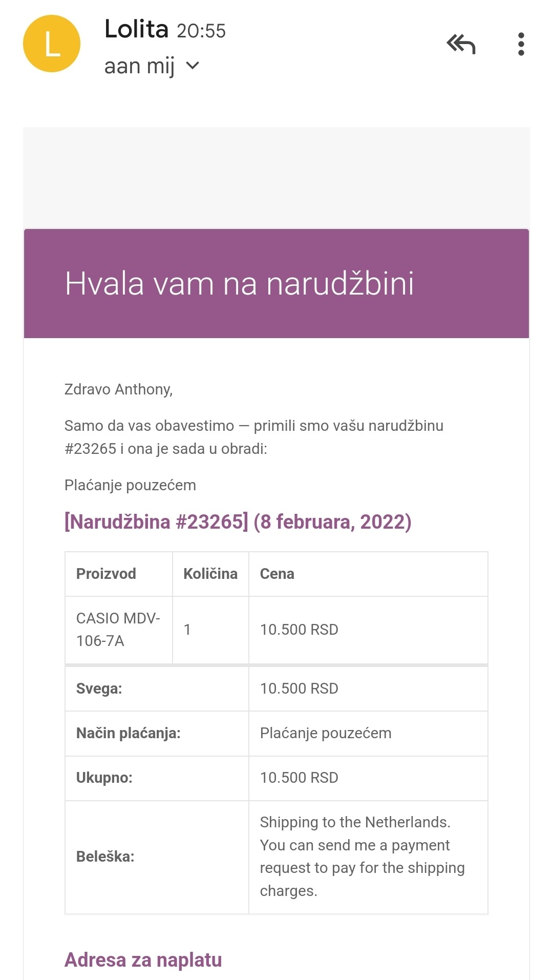Tap the Cena column header
This screenshot has height=980, width=553.
click(x=277, y=574)
